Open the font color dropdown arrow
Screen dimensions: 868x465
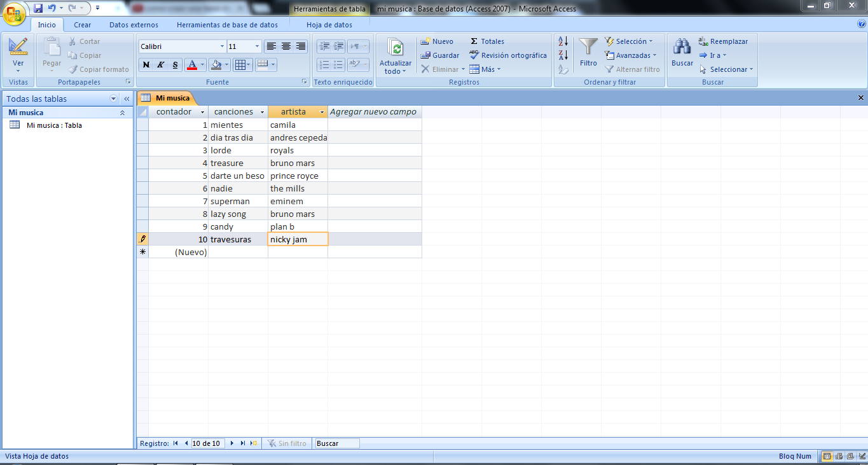pos(203,64)
